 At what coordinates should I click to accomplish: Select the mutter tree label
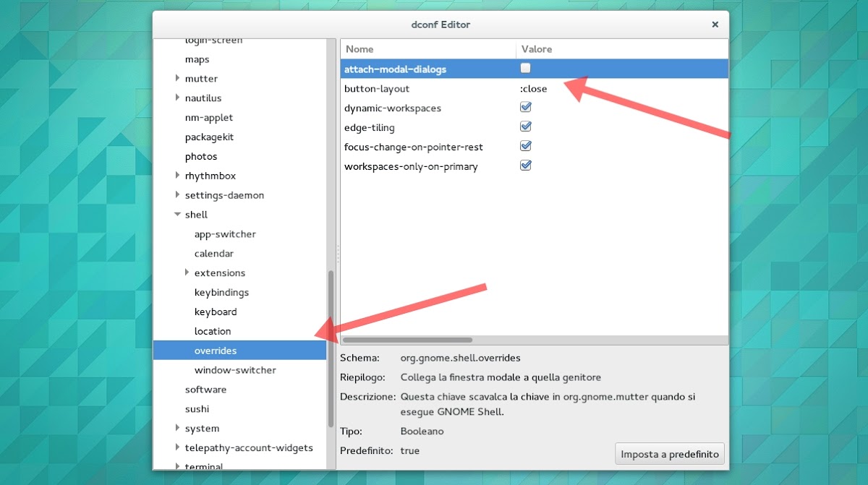201,78
